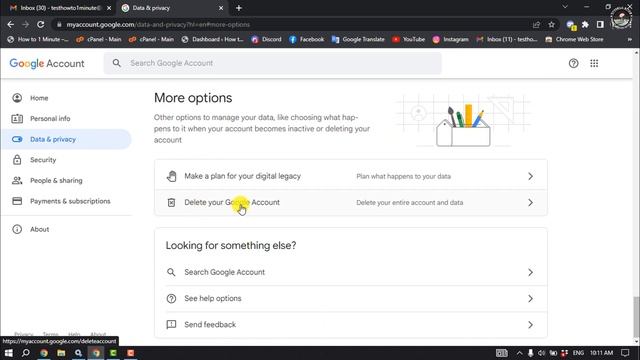The image size is (640, 360).
Task: Click the 10:11 AM taskbar clock
Action: click(601, 353)
